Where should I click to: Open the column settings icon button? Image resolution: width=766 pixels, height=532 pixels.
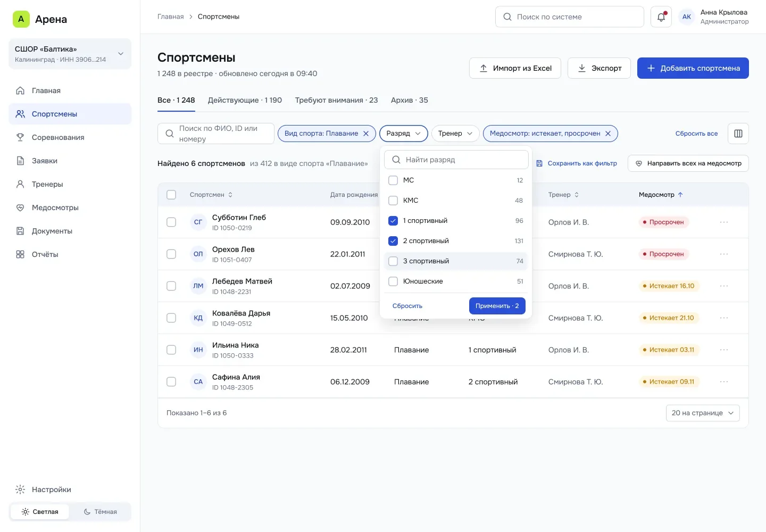pyautogui.click(x=738, y=134)
